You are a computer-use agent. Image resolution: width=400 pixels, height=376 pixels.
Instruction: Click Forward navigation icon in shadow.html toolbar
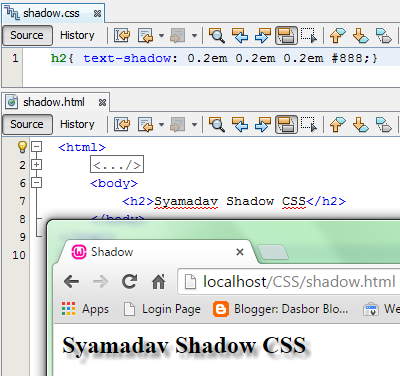(x=177, y=124)
